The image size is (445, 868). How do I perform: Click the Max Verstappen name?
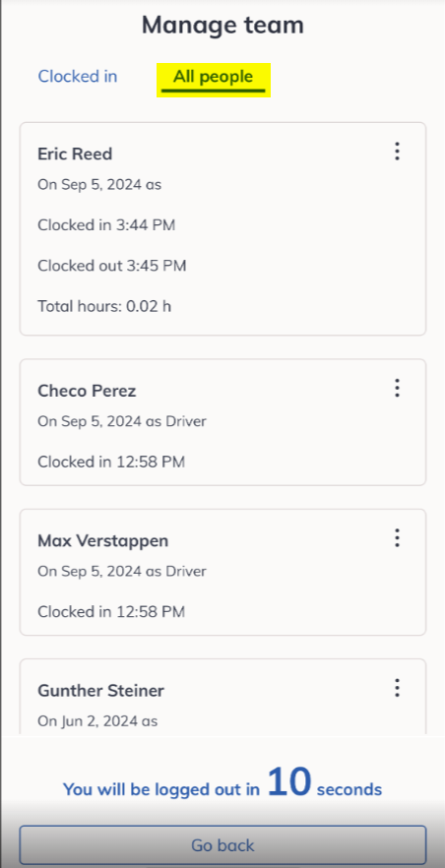(x=103, y=541)
